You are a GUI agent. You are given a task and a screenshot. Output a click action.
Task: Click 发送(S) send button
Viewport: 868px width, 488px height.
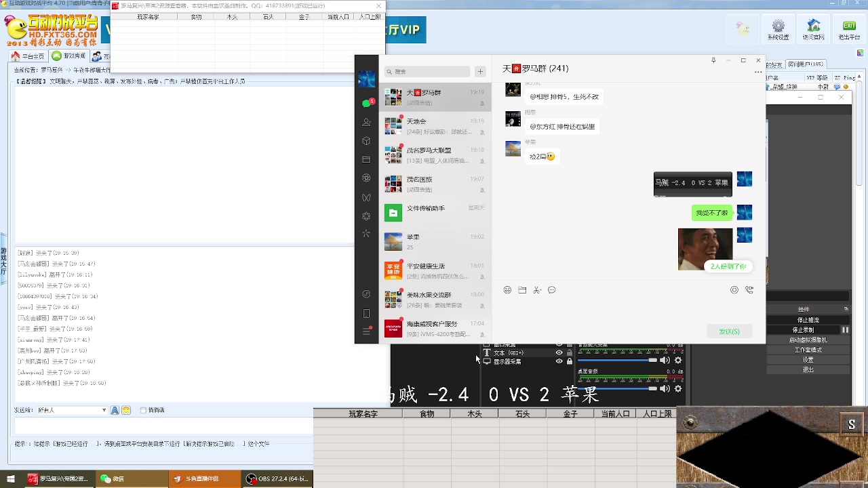729,331
